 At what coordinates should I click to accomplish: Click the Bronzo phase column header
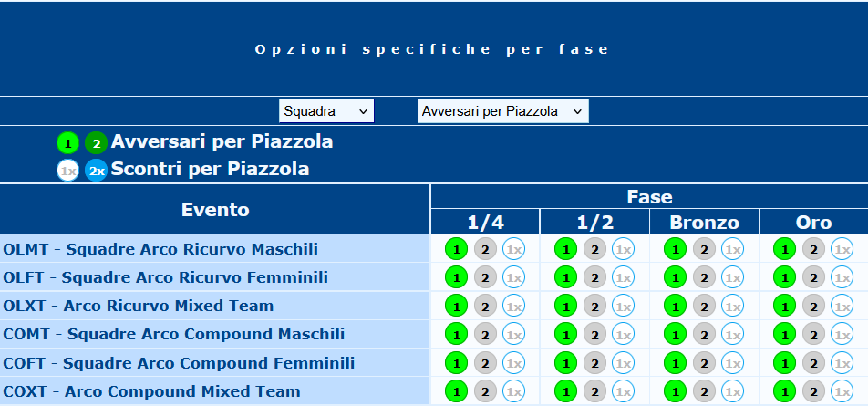(704, 222)
